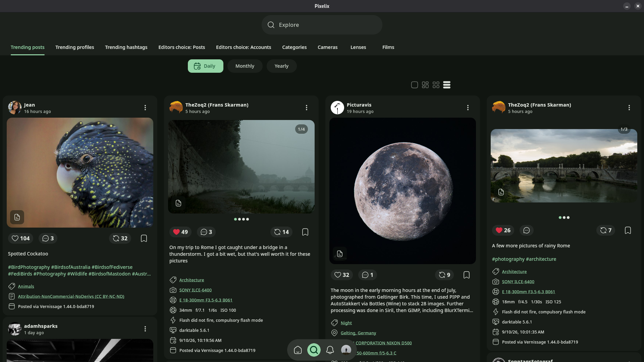The image size is (644, 362).
Task: Open notifications bell in bottom navigation
Action: (330, 350)
